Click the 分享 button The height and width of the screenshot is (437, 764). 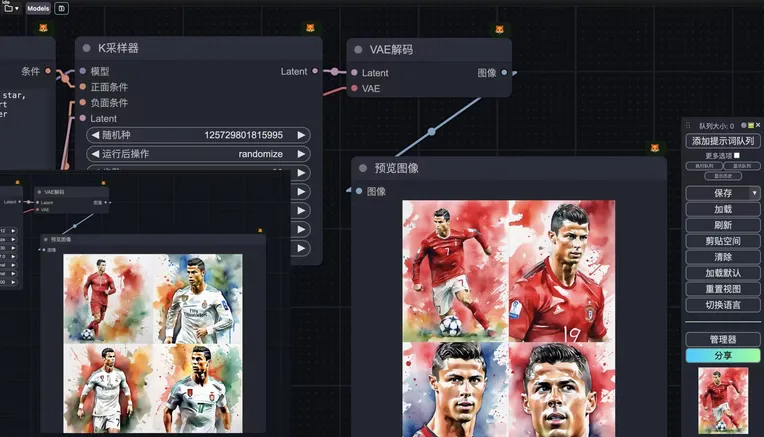click(x=723, y=356)
